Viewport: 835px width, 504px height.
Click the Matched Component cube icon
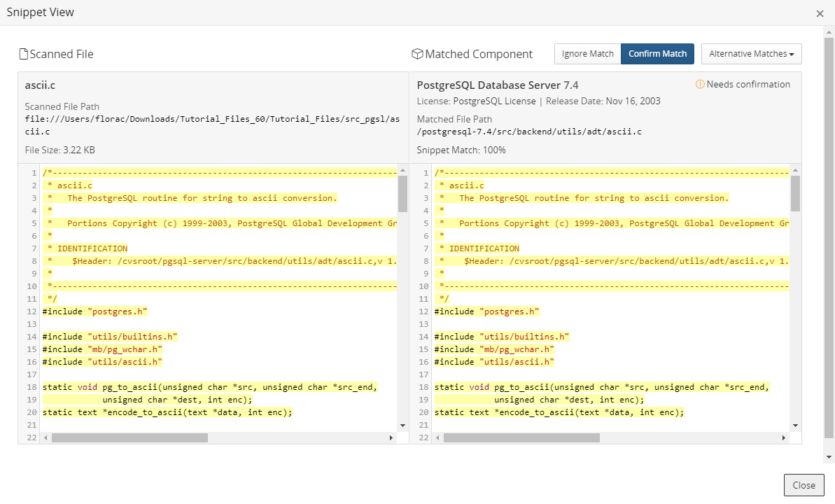(417, 55)
